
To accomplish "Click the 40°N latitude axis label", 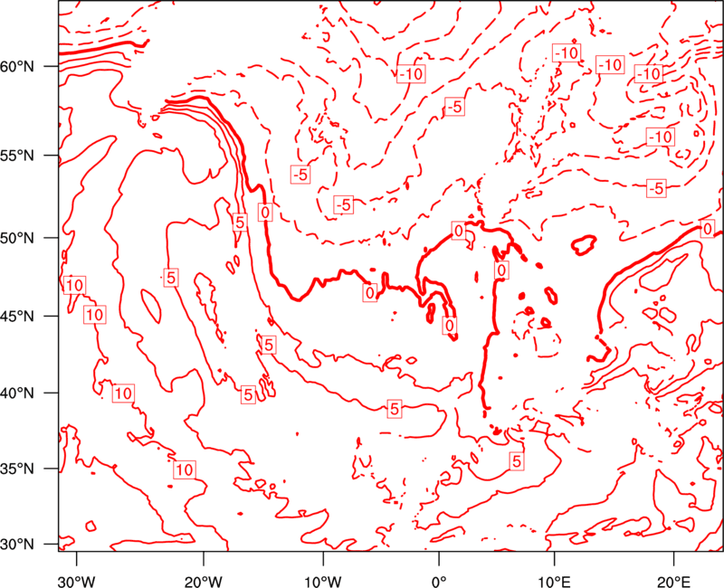I will [17, 394].
